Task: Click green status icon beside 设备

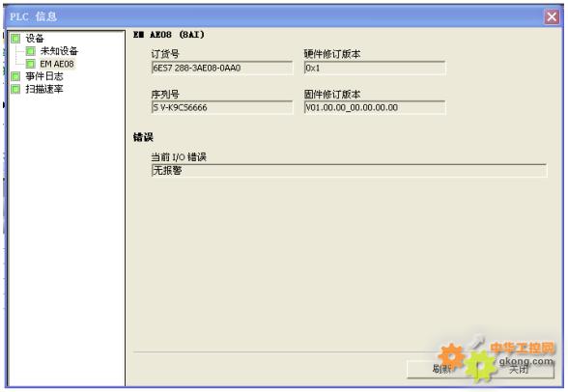Action: coord(15,39)
